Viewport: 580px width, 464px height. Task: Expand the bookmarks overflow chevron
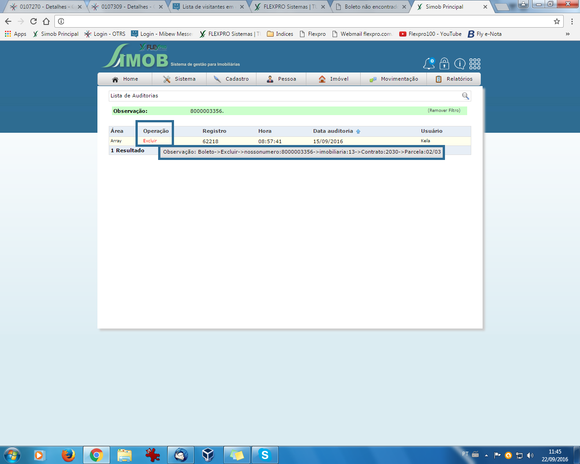567,34
